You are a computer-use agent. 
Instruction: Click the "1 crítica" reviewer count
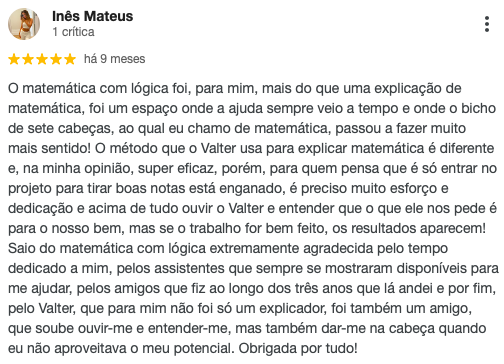pos(73,32)
